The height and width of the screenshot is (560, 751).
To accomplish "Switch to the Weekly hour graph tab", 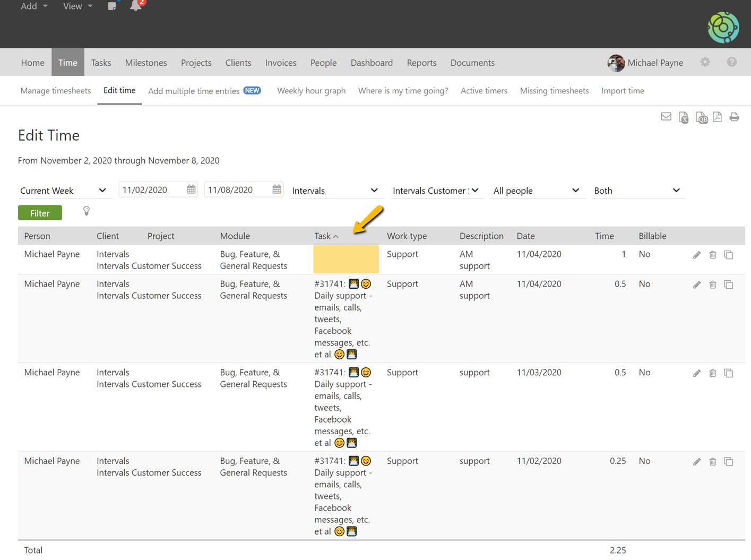I will (311, 91).
